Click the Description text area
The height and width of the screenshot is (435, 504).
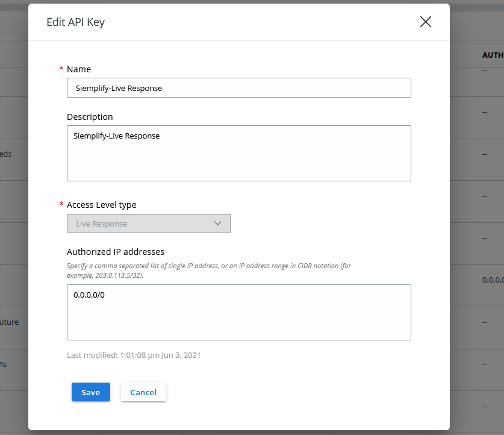tap(238, 153)
